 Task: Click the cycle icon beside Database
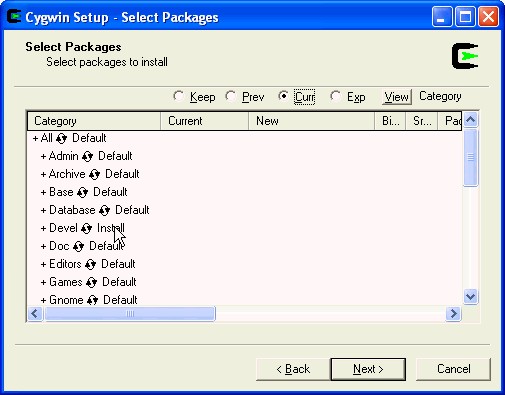(x=104, y=210)
